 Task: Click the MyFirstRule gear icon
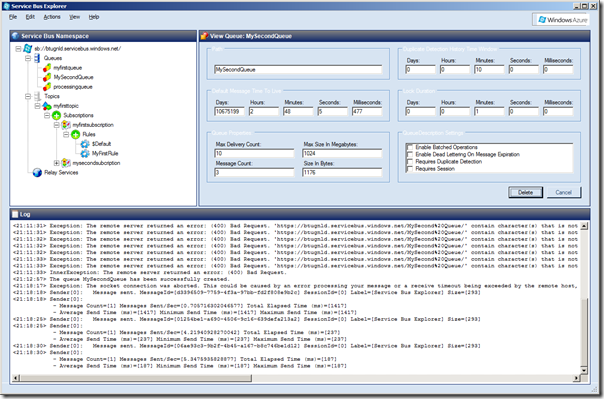point(85,153)
